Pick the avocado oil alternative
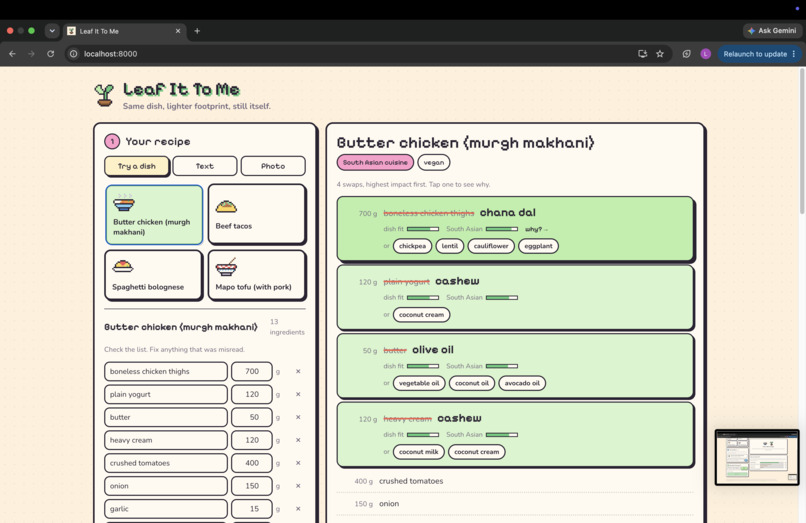This screenshot has width=806, height=523. coord(522,383)
